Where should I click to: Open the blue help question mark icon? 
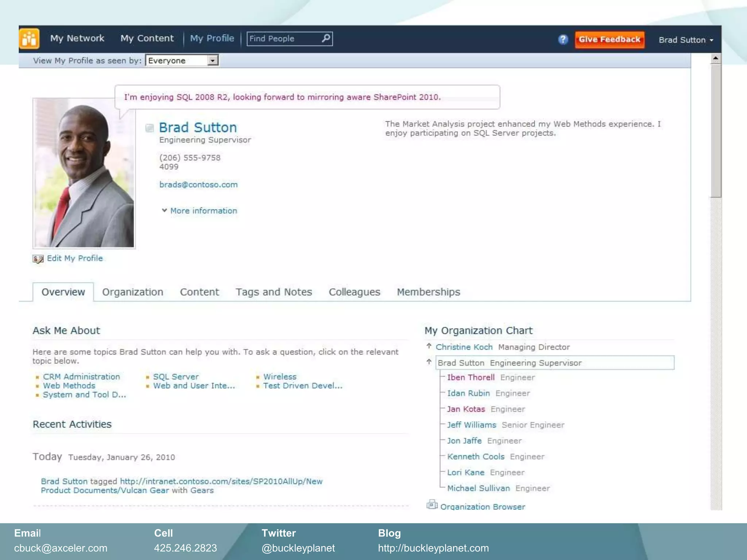pyautogui.click(x=563, y=39)
